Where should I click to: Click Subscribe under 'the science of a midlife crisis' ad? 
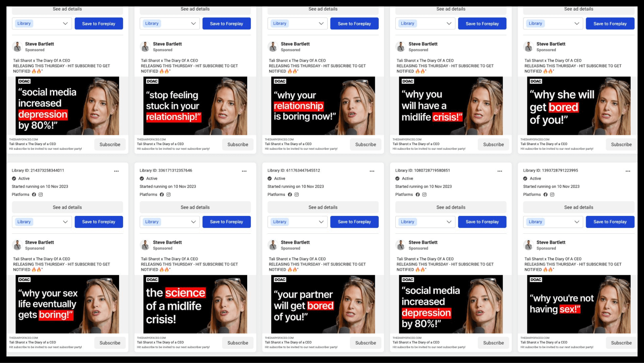click(238, 343)
